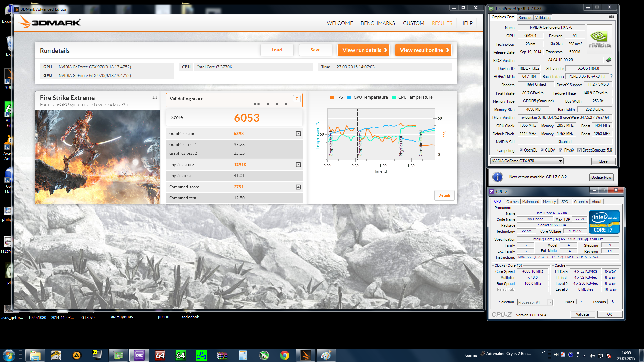Toggle the DirectCompute 5.0 checkbox
The width and height of the screenshot is (644, 362).
pyautogui.click(x=579, y=150)
